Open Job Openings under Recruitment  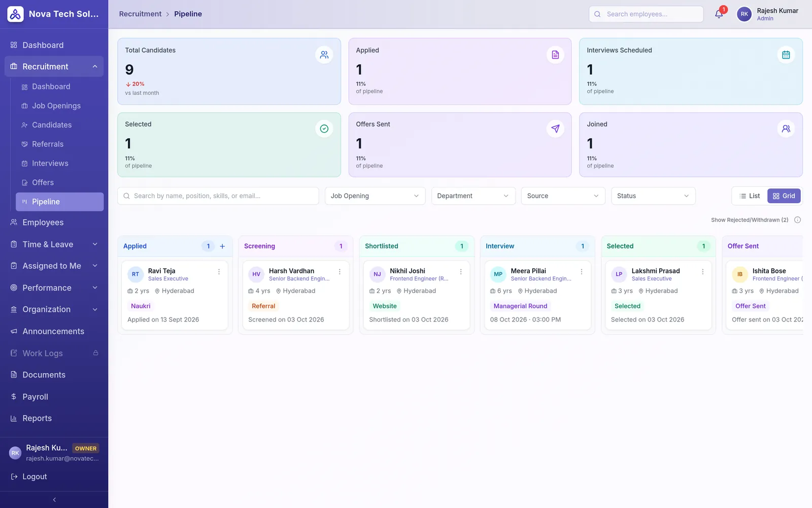(59, 106)
